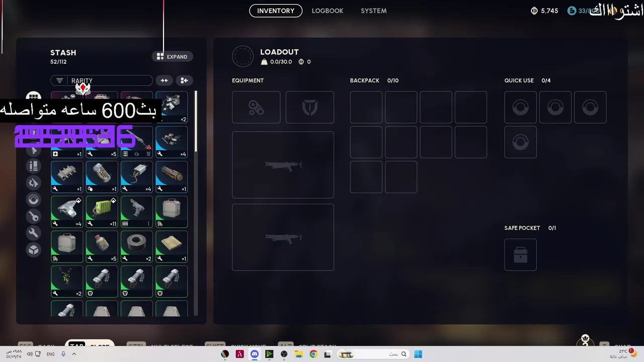644x362 pixels.
Task: Select the plant item x2
Action: (67, 282)
